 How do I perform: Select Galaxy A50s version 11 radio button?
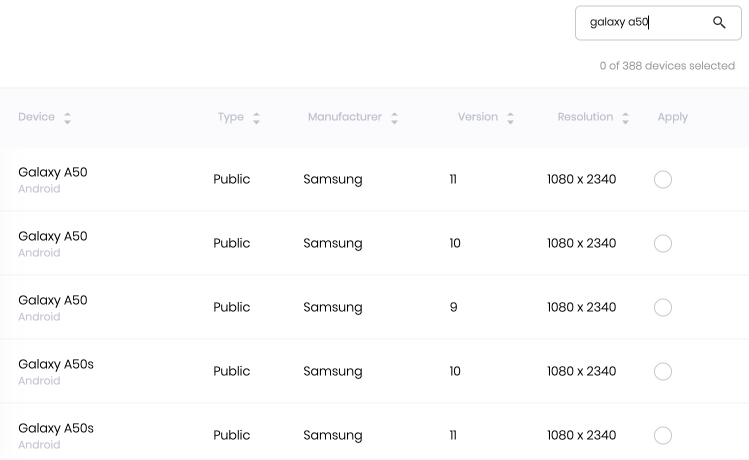[663, 436]
